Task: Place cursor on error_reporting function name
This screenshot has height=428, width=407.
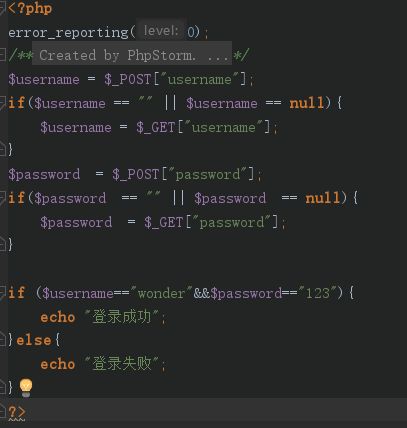Action: (x=68, y=33)
